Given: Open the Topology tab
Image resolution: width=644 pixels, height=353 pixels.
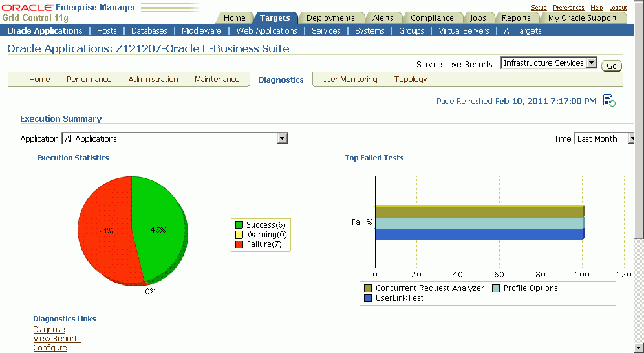Looking at the screenshot, I should (411, 80).
